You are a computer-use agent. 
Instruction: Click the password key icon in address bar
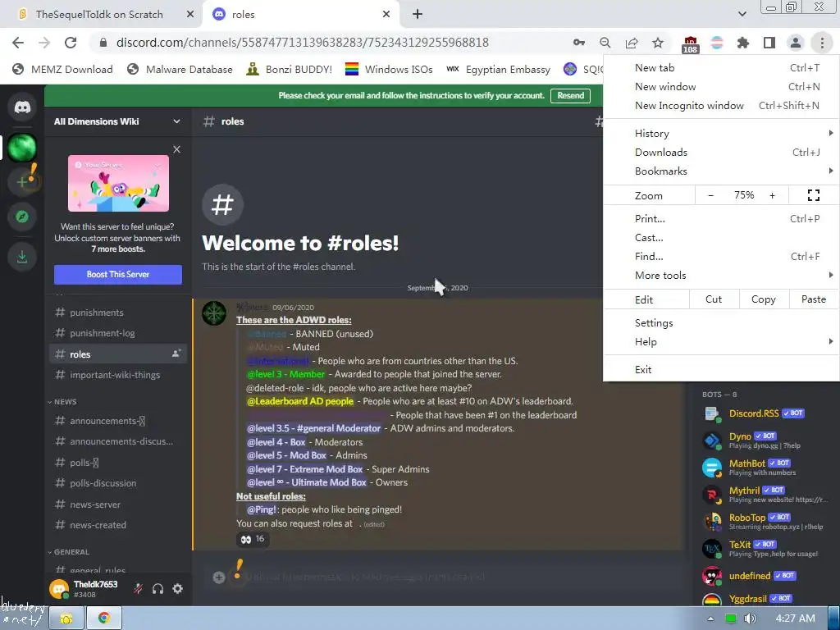579,43
